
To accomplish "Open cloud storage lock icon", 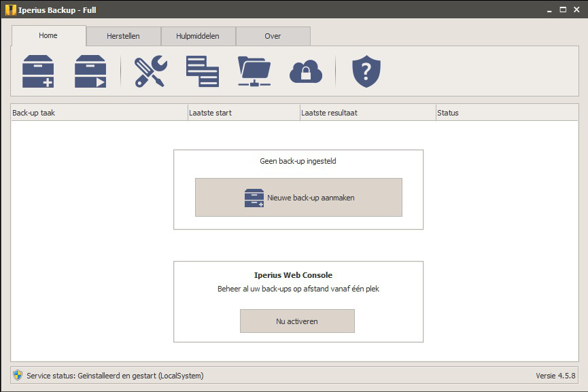I will click(306, 71).
